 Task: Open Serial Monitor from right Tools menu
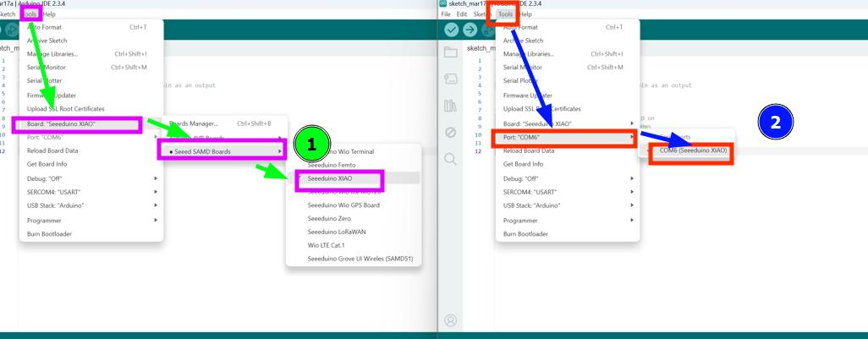[x=568, y=68]
